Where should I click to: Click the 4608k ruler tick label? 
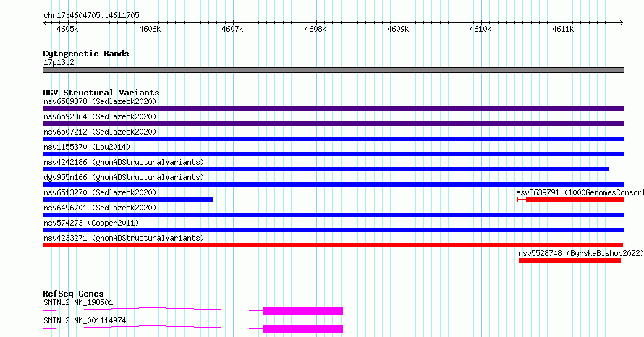pyautogui.click(x=315, y=29)
